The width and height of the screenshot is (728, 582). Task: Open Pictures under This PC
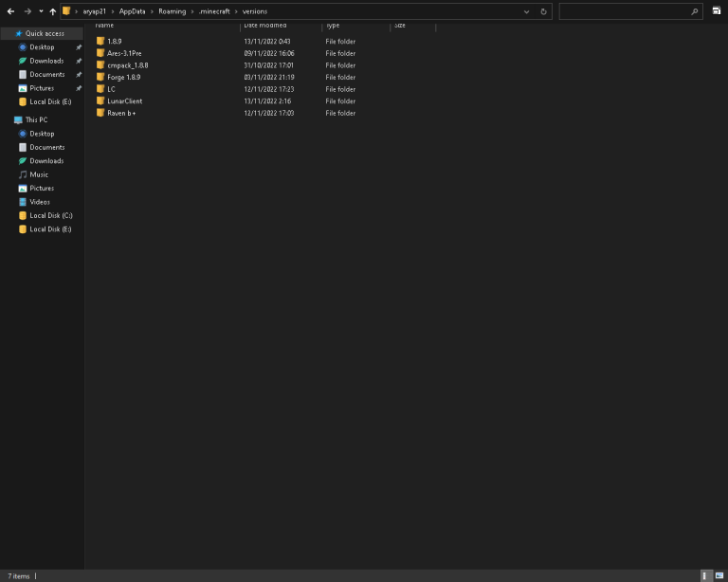pyautogui.click(x=42, y=189)
